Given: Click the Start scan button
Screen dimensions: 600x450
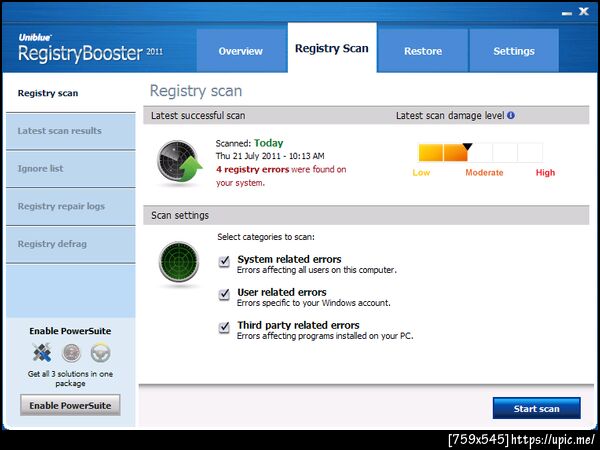Looking at the screenshot, I should point(536,408).
